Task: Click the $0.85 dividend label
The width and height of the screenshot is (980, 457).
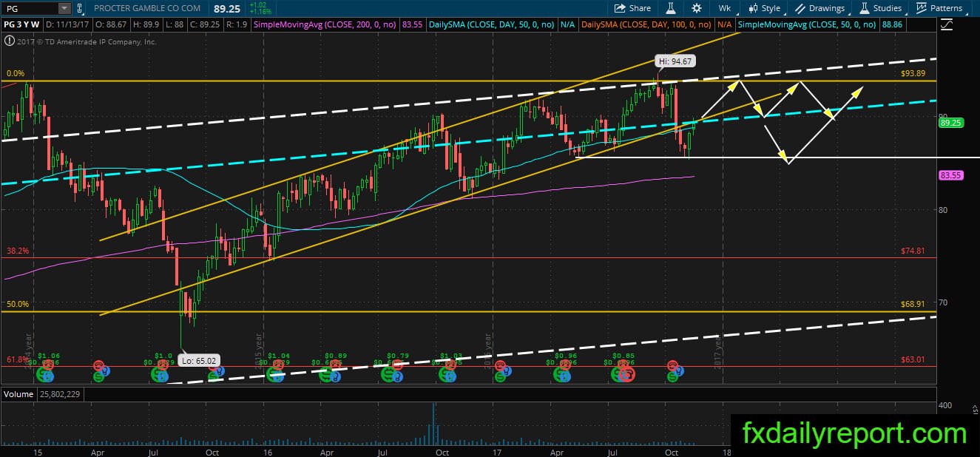Action: click(625, 356)
